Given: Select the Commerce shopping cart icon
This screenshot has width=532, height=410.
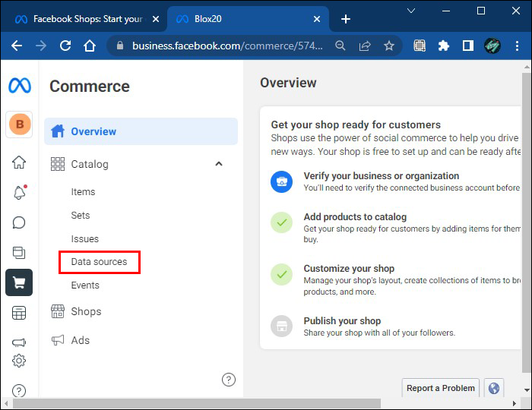Looking at the screenshot, I should coord(19,282).
